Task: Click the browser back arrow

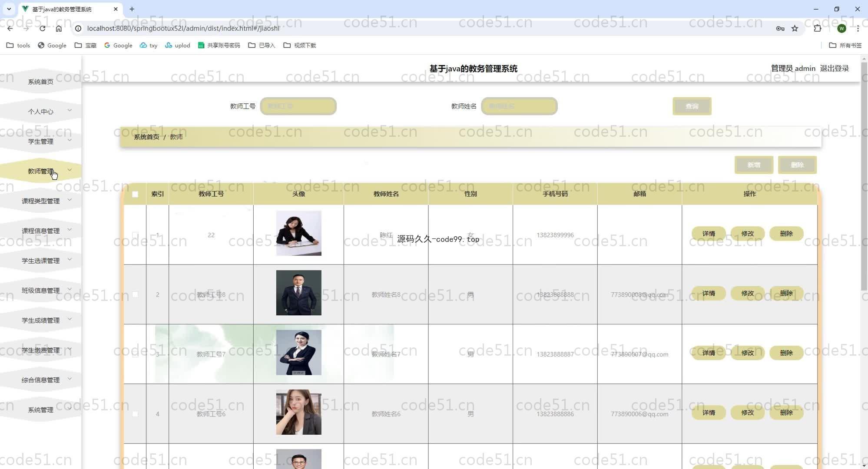Action: [x=10, y=28]
